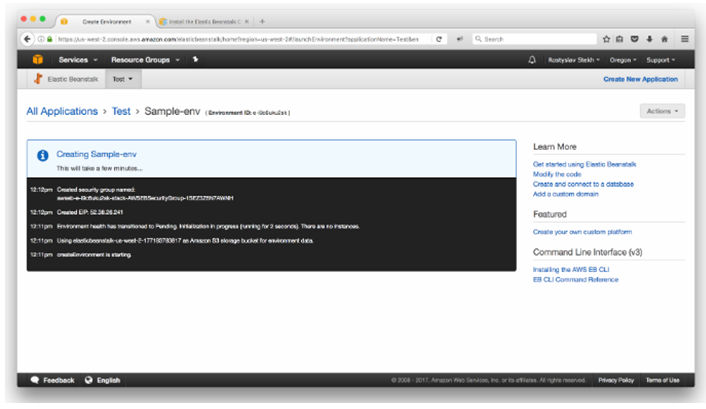
Task: Open the AWS notifications bell
Action: (x=532, y=59)
